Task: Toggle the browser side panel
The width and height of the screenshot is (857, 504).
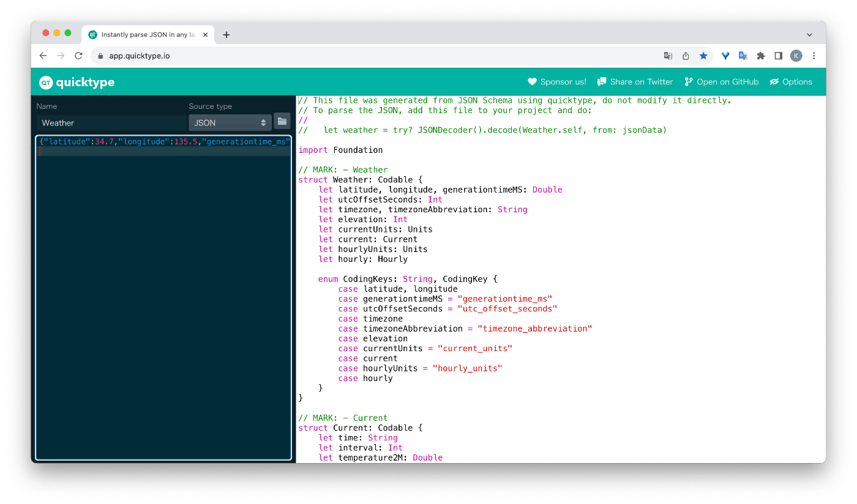Action: [778, 56]
